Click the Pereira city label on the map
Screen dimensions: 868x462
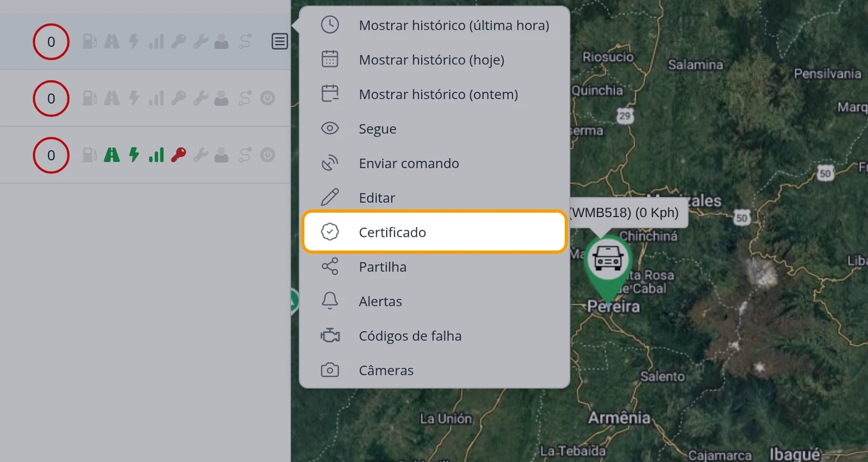614,306
